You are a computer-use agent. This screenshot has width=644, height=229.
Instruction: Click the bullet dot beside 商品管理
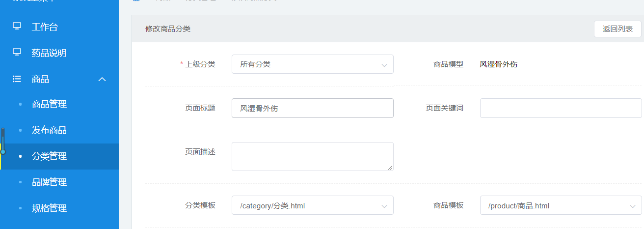point(20,104)
